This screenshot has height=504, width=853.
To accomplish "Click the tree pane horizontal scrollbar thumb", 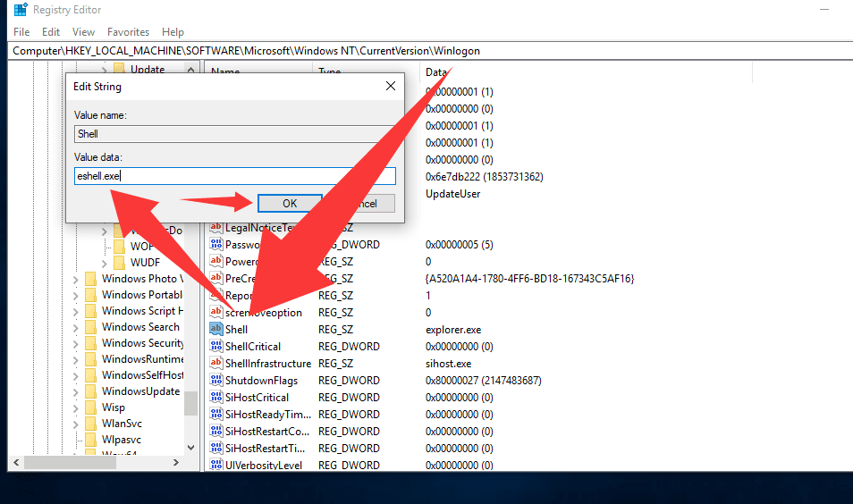I will [x=70, y=463].
